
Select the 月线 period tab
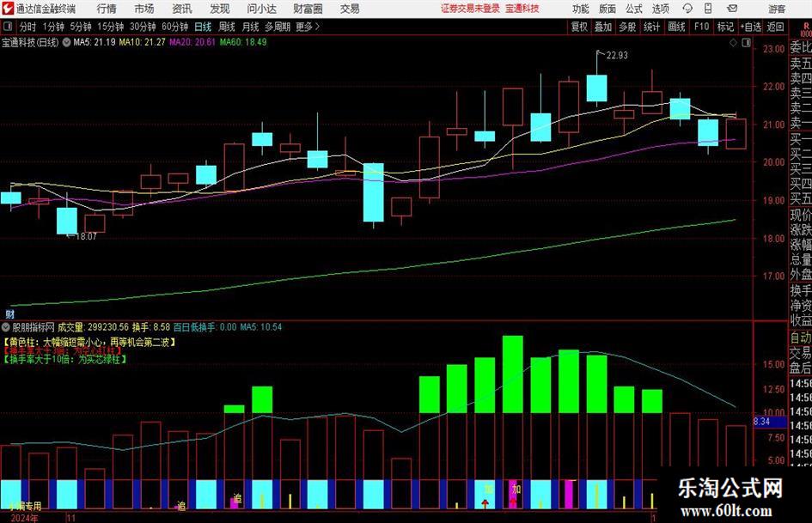point(250,27)
